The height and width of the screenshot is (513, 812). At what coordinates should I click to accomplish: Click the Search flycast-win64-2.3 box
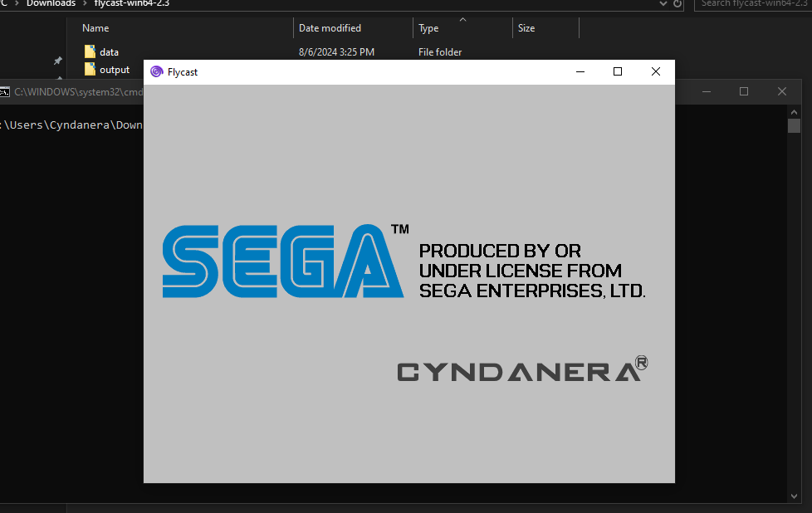[x=753, y=3]
